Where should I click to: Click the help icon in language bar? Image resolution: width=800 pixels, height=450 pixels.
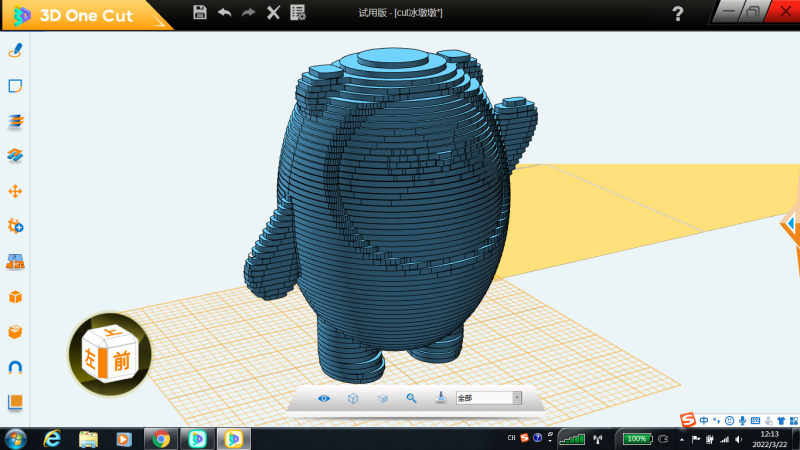(537, 438)
